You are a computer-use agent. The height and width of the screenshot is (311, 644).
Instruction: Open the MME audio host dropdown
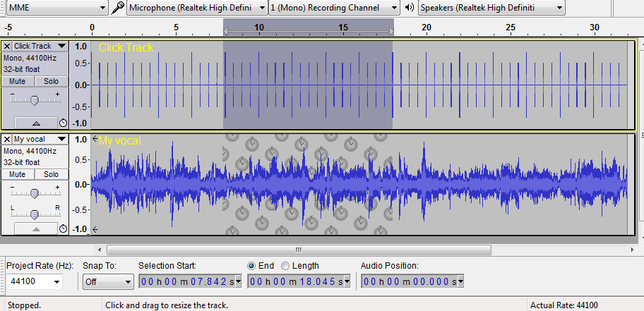57,7
